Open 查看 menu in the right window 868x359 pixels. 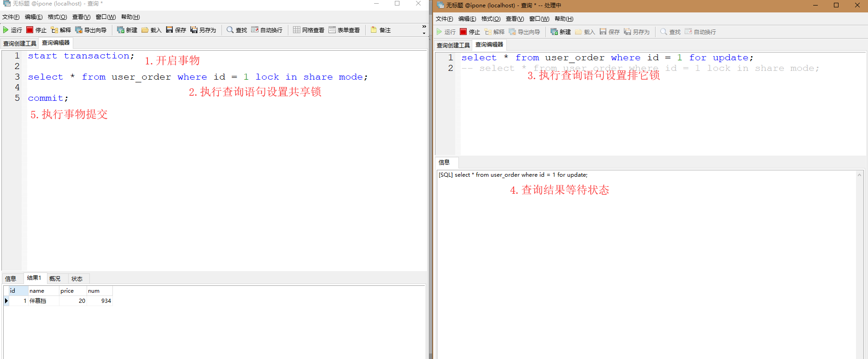click(x=515, y=19)
